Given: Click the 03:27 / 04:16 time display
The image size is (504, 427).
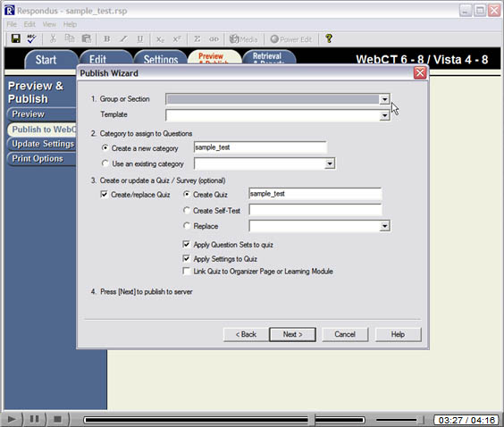Looking at the screenshot, I should (x=466, y=420).
